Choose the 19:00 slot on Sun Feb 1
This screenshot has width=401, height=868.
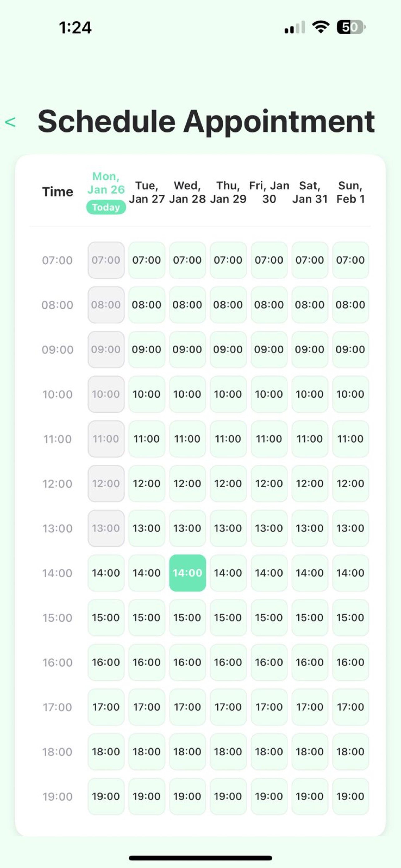pos(350,796)
